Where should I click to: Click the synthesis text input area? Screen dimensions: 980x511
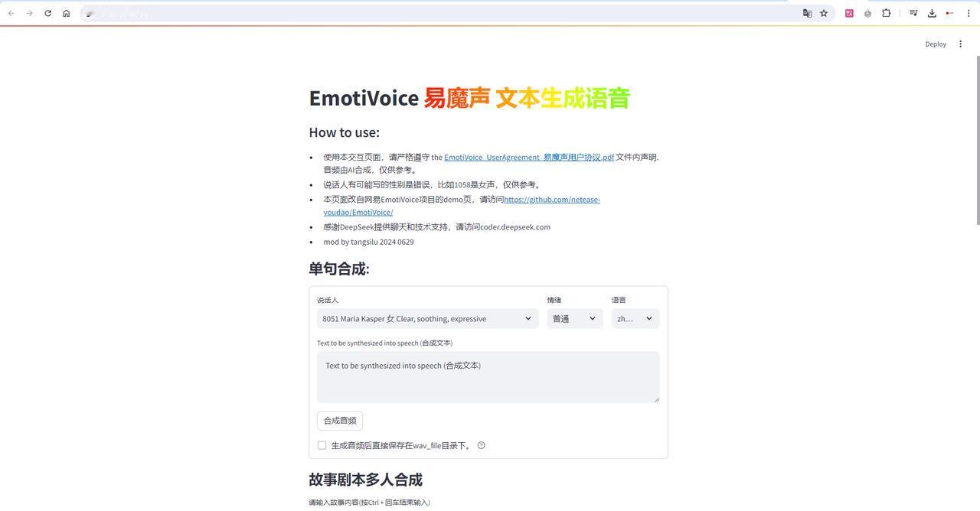click(488, 376)
